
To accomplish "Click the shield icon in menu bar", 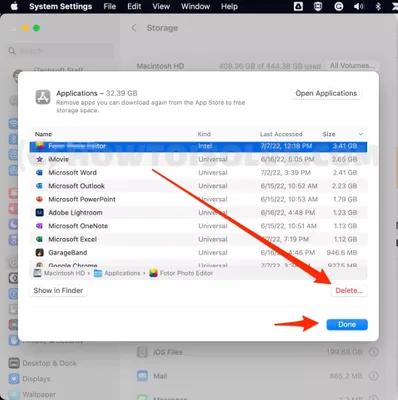I will [x=318, y=6].
